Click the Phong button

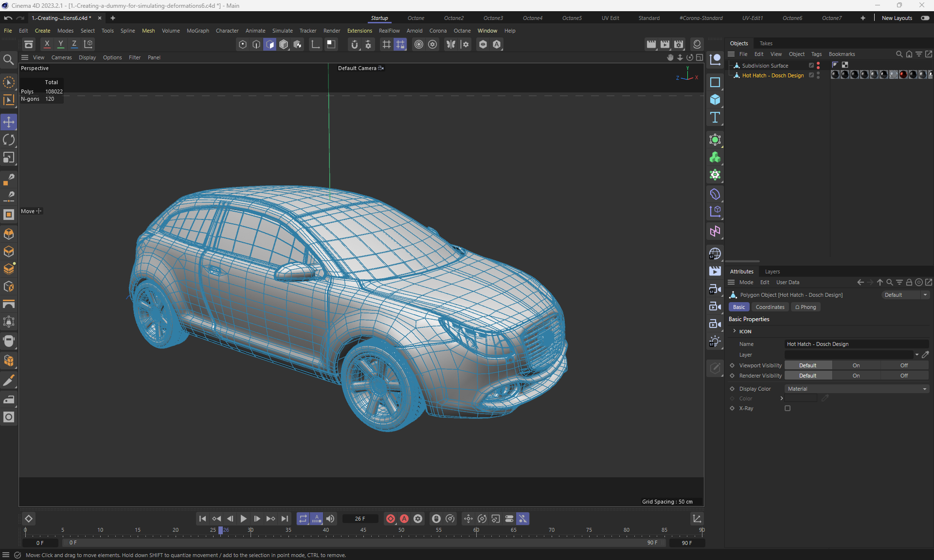pyautogui.click(x=806, y=307)
